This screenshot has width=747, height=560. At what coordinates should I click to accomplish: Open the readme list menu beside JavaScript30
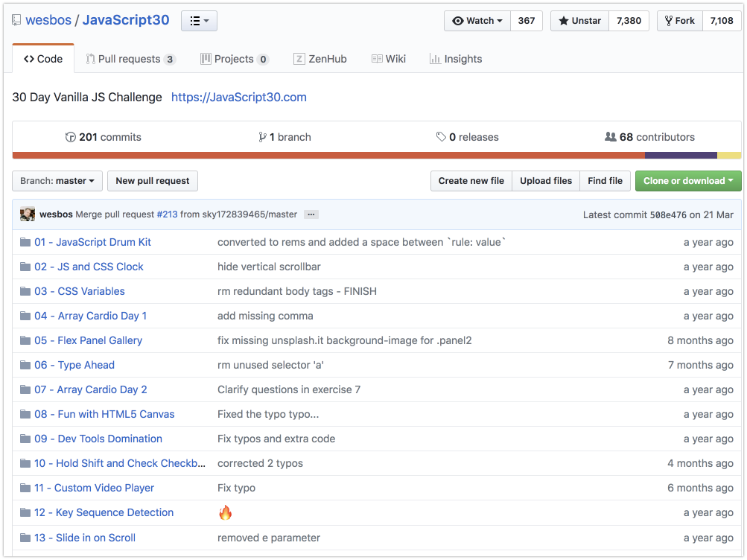pyautogui.click(x=198, y=20)
